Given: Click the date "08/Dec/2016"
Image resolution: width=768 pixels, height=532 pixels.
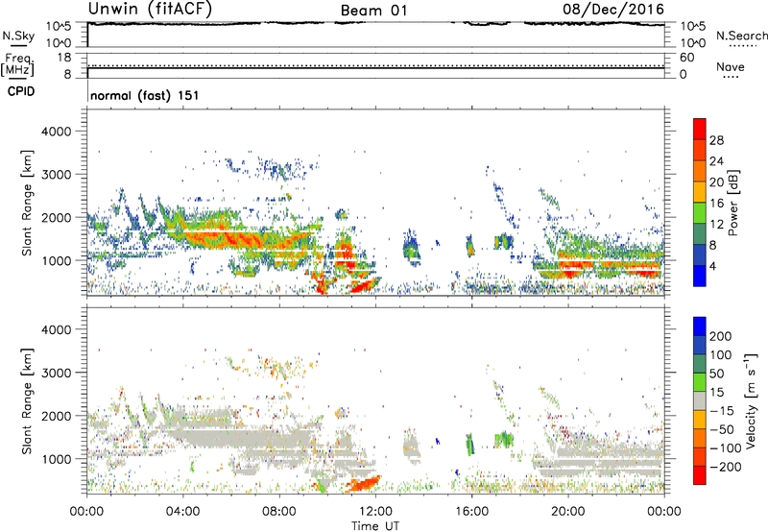Looking at the screenshot, I should coord(613,10).
